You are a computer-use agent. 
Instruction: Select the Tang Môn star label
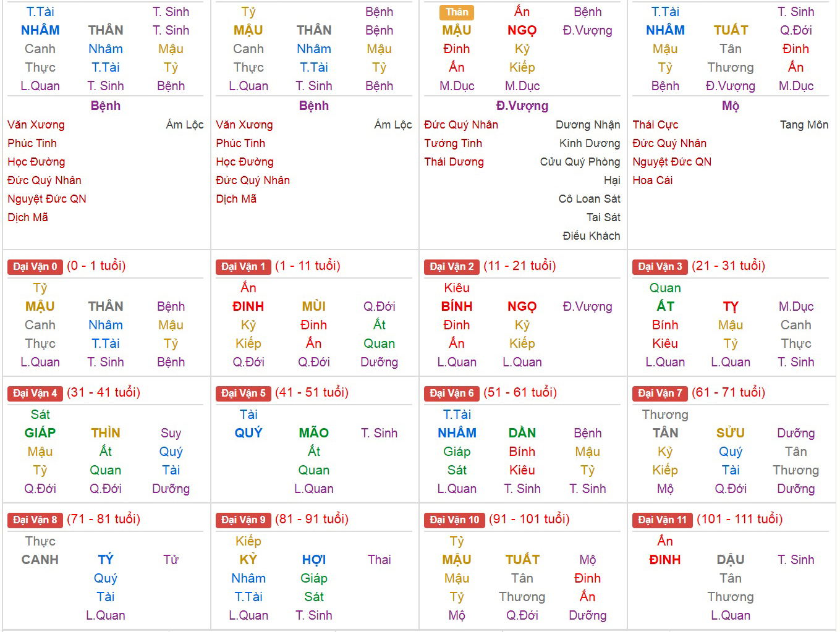(804, 125)
